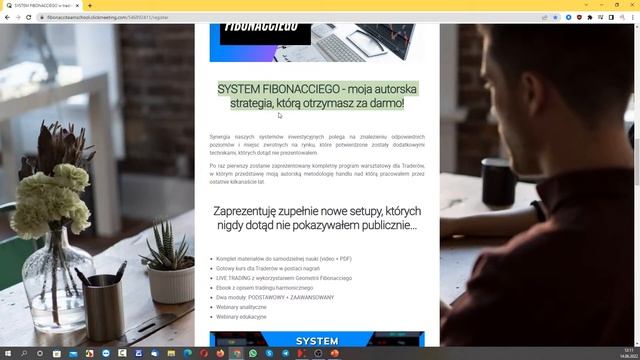The width and height of the screenshot is (640, 360).
Task: Click bullet "Komplet materiałów do samodzielnej nauki"
Action: pyautogui.click(x=284, y=259)
